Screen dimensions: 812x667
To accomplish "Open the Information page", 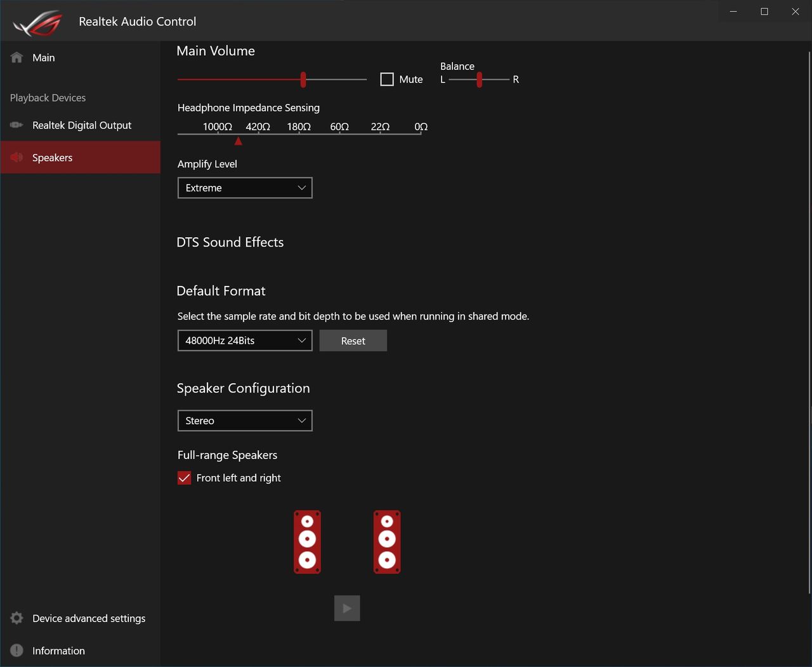I will 80,651.
